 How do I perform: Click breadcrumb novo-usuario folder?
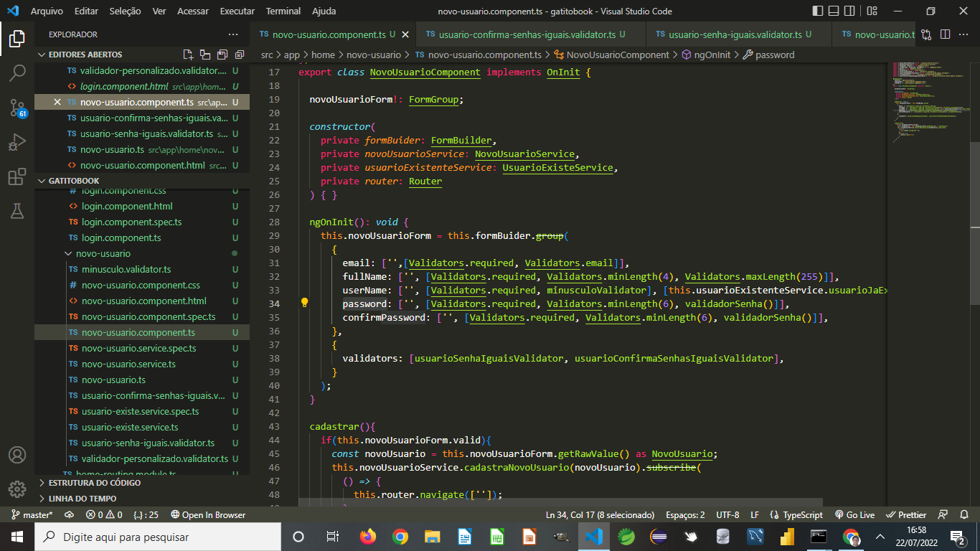coord(373,55)
